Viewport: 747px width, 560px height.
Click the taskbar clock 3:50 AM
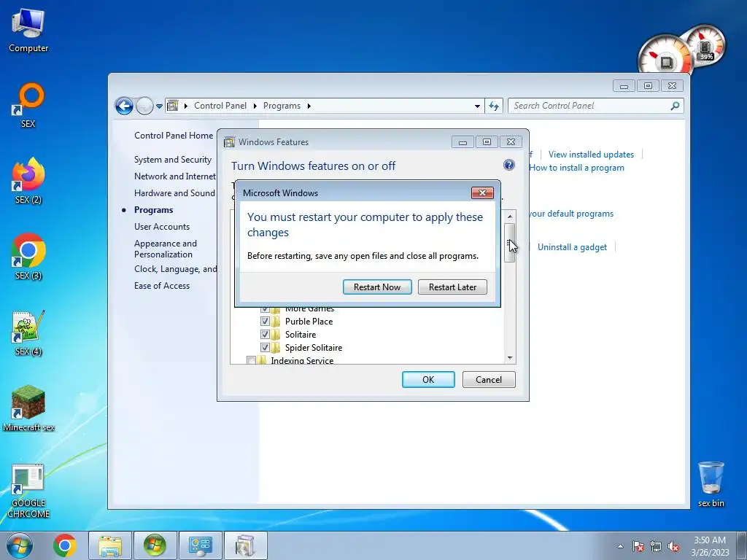(x=710, y=545)
